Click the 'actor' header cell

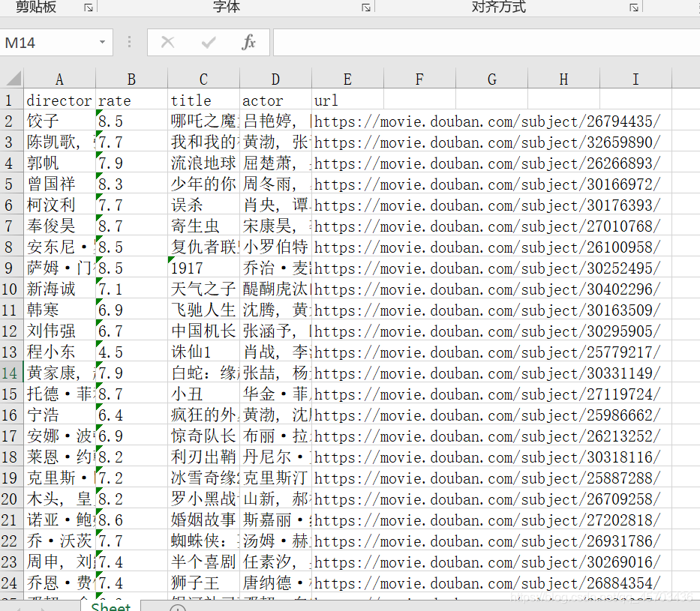point(275,100)
